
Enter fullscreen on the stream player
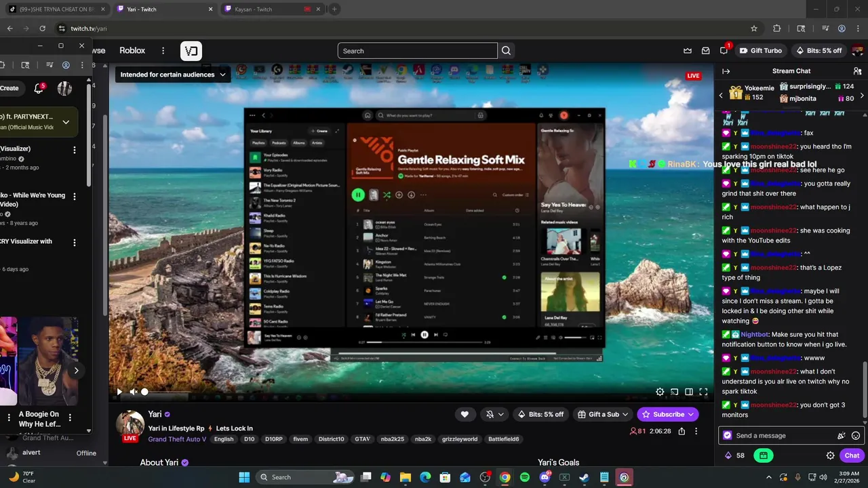(703, 392)
